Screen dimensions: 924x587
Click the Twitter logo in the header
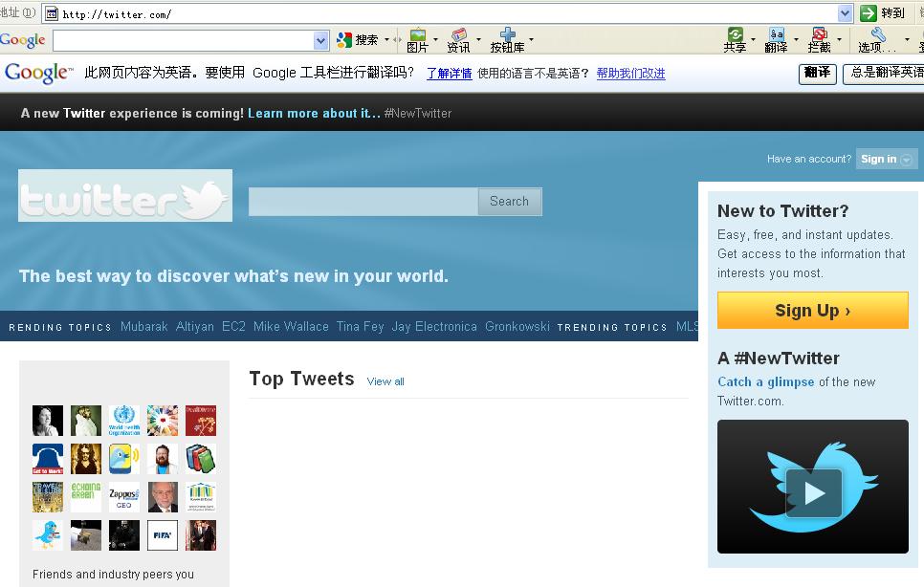tap(124, 196)
